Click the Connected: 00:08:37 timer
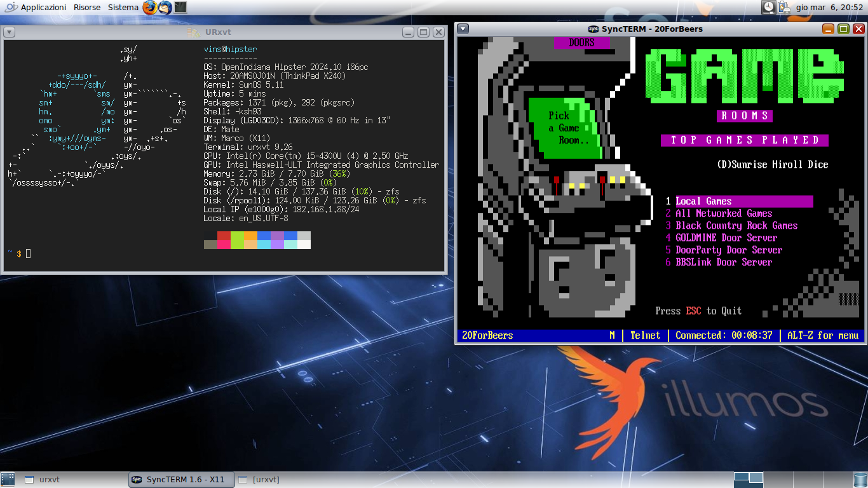 click(x=724, y=335)
